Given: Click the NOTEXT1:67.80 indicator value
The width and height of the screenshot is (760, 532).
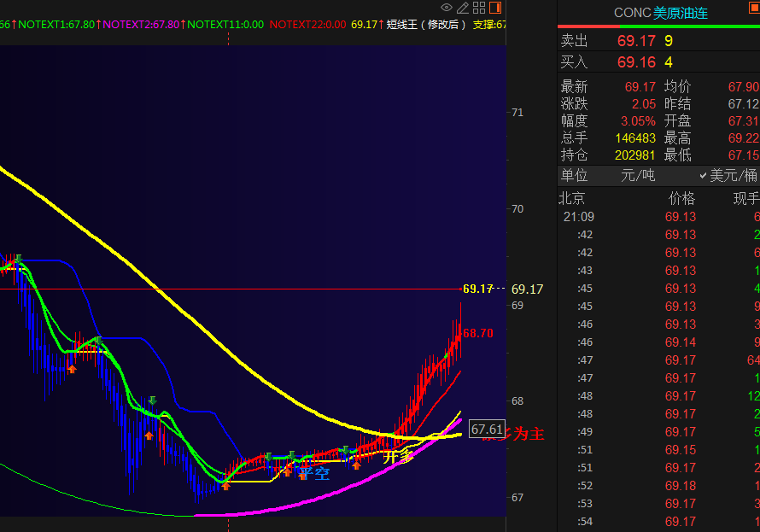Looking at the screenshot, I should click(x=56, y=24).
